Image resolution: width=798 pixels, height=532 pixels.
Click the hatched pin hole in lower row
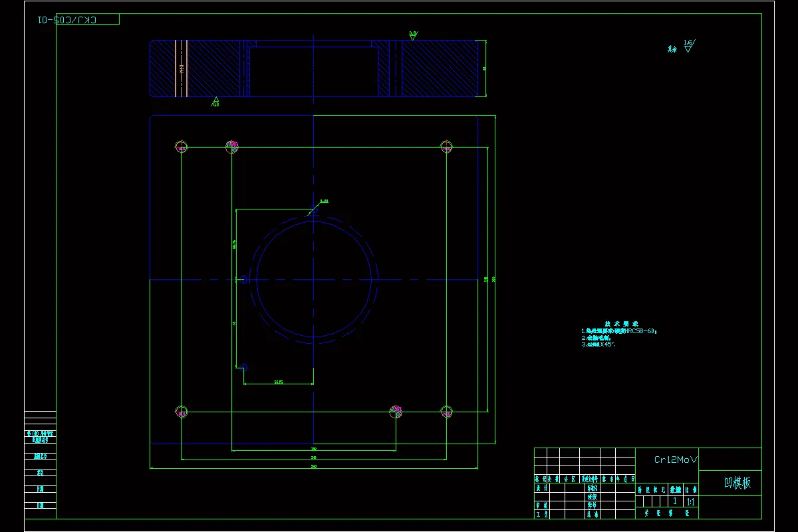(396, 412)
